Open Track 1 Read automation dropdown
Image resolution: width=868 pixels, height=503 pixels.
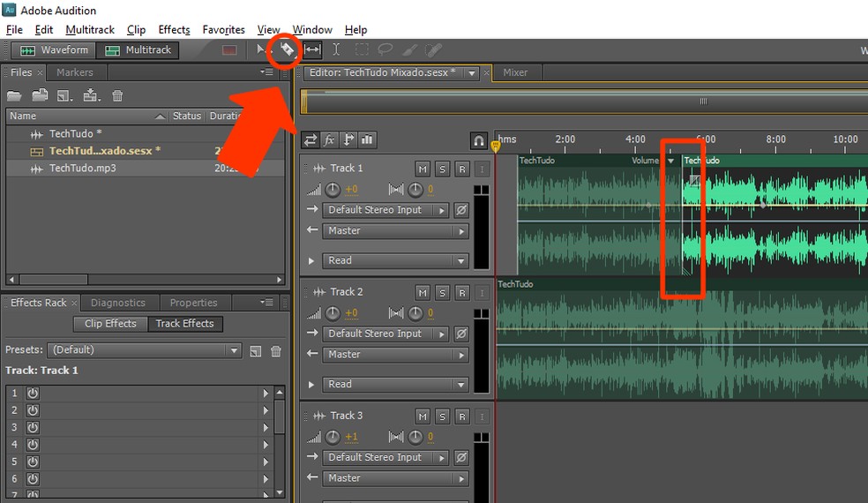(395, 260)
